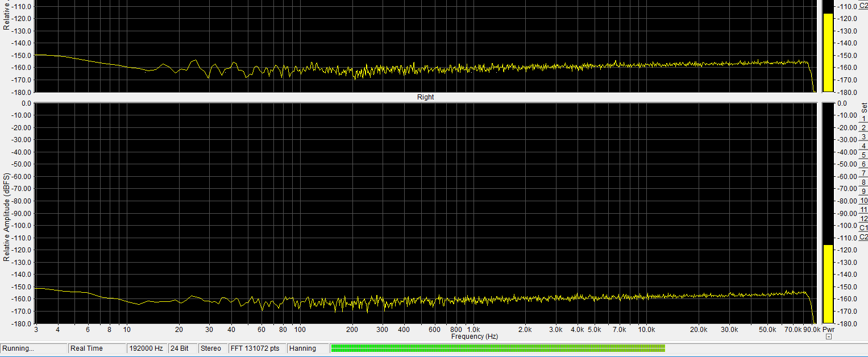Click the '192000 Hz' sample rate field

147,348
